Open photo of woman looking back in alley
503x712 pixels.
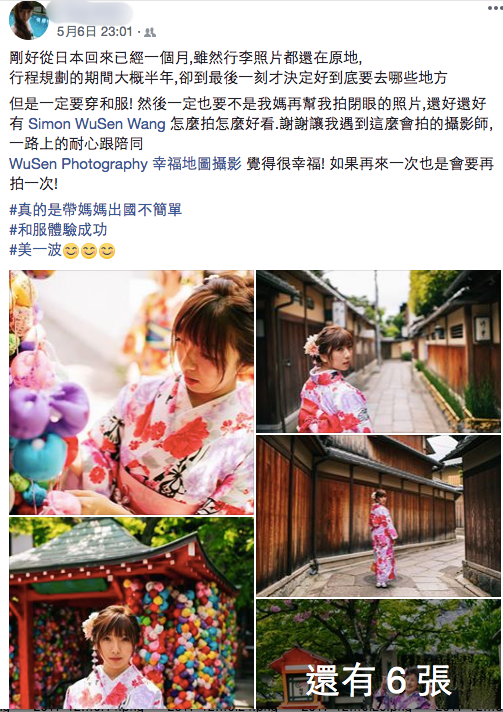(379, 351)
